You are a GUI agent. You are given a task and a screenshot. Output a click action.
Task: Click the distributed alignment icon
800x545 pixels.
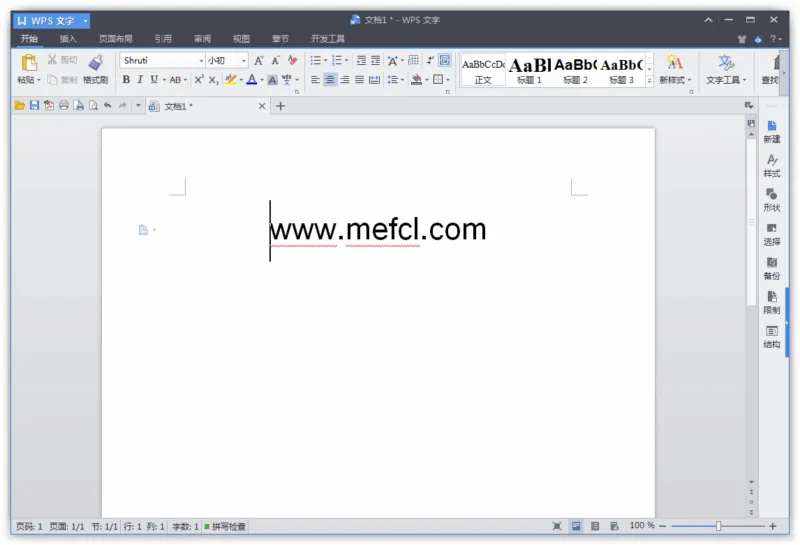(374, 80)
